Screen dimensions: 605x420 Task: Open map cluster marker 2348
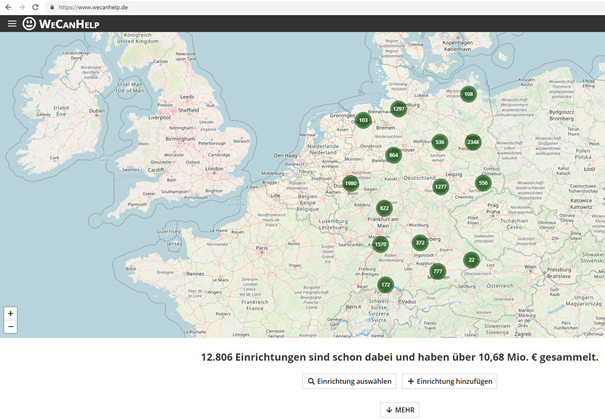[x=473, y=142]
